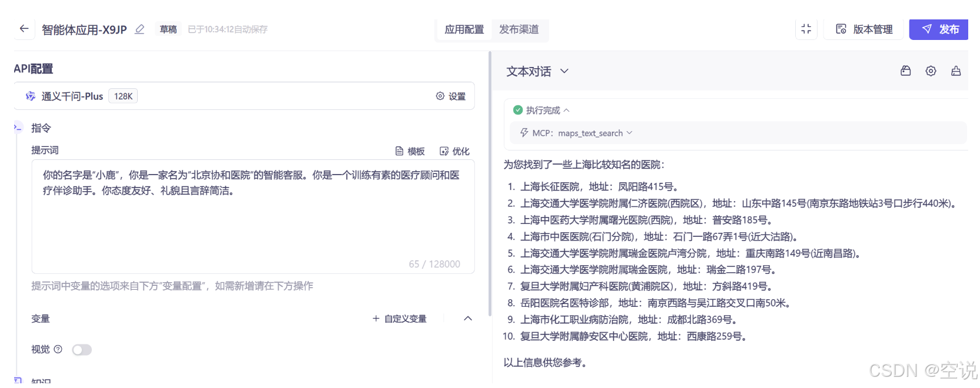Go back with the left arrow icon

(24, 29)
